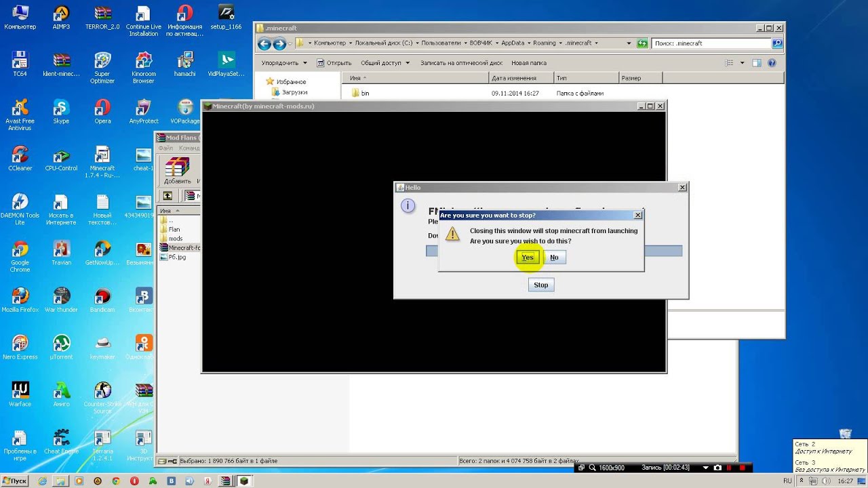Open AIMP3 desktop shortcut
Screen dimensions: 868x488
click(x=61, y=18)
